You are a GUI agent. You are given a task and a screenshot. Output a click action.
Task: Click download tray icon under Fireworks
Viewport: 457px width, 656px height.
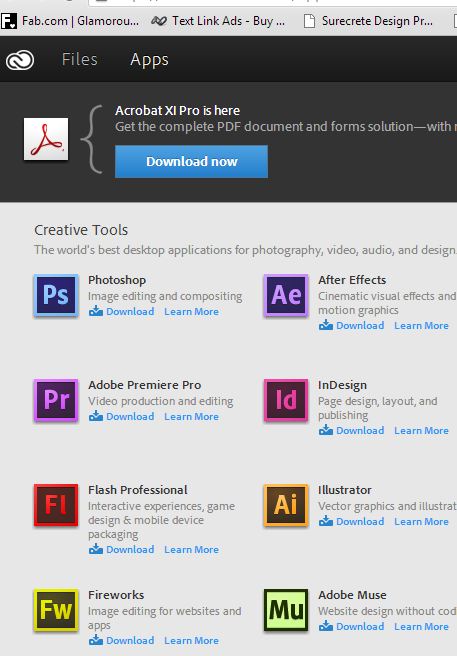coord(96,640)
